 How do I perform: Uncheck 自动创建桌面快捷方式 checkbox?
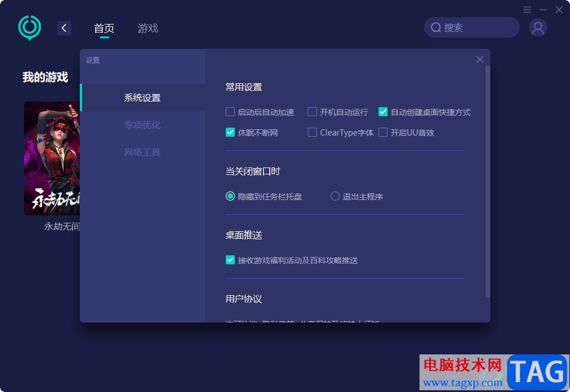click(383, 112)
